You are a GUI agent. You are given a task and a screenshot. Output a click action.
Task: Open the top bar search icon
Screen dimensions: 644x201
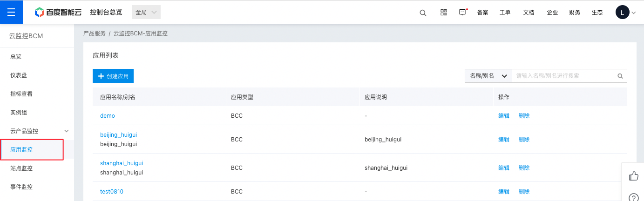(423, 13)
